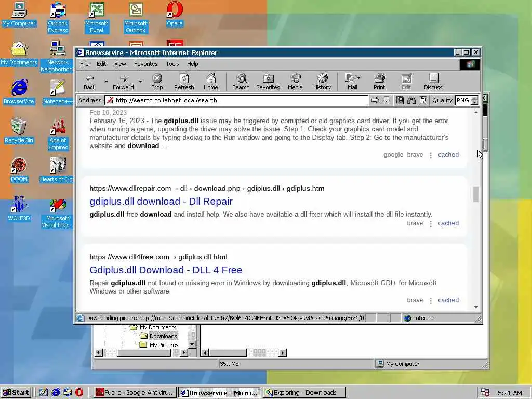
Task: Stop the page from loading
Action: pyautogui.click(x=157, y=82)
